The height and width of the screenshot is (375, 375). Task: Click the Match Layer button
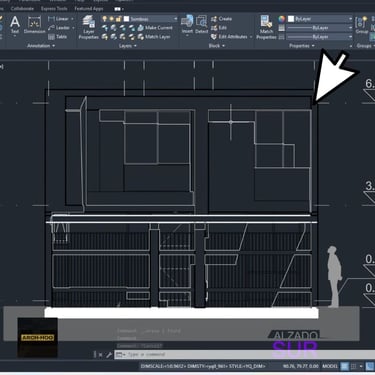(154, 37)
